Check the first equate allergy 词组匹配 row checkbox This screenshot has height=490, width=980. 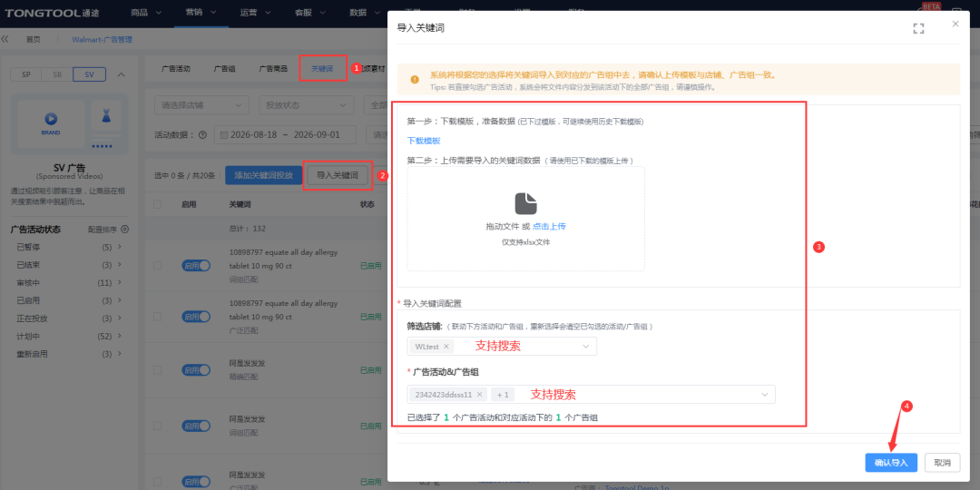point(157,266)
